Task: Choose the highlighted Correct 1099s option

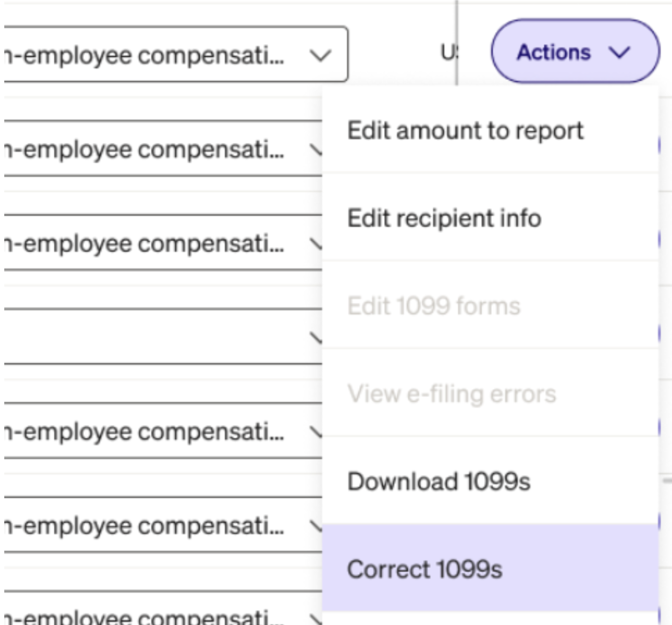Action: tap(425, 569)
